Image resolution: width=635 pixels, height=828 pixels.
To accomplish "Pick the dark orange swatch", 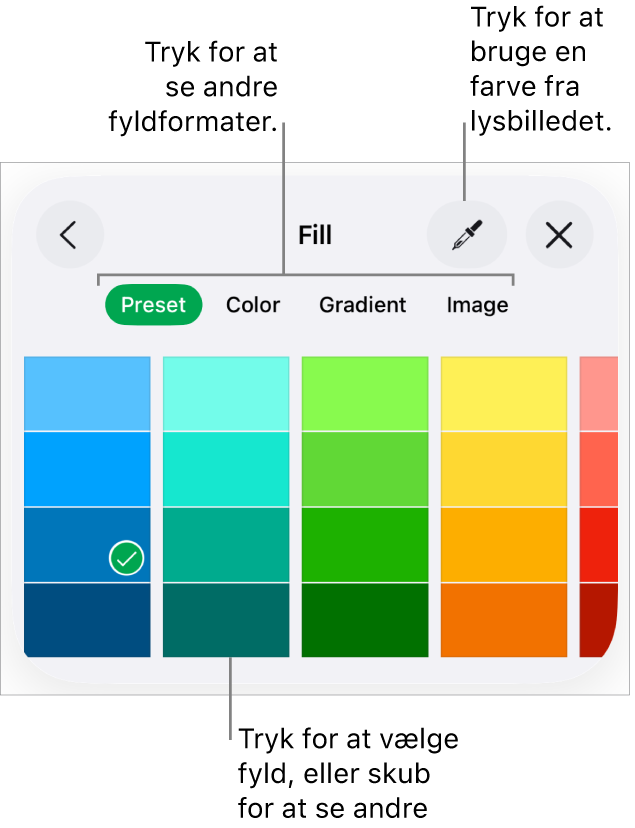I will click(x=504, y=620).
